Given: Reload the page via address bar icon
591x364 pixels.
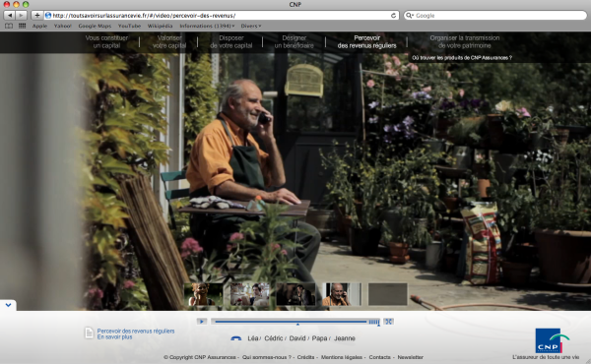Looking at the screenshot, I should click(x=393, y=16).
